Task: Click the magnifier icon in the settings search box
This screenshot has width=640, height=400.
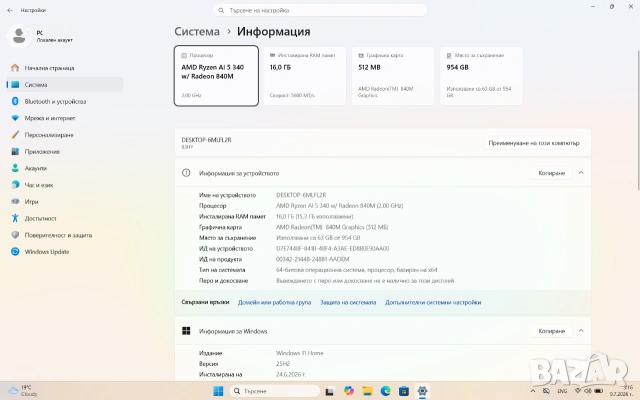Action: click(x=221, y=10)
